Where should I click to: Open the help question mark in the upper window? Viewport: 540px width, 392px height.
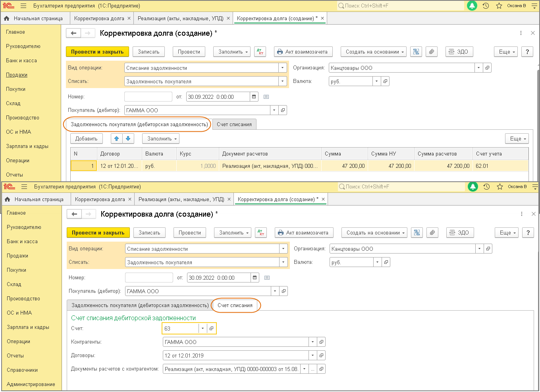pos(527,52)
